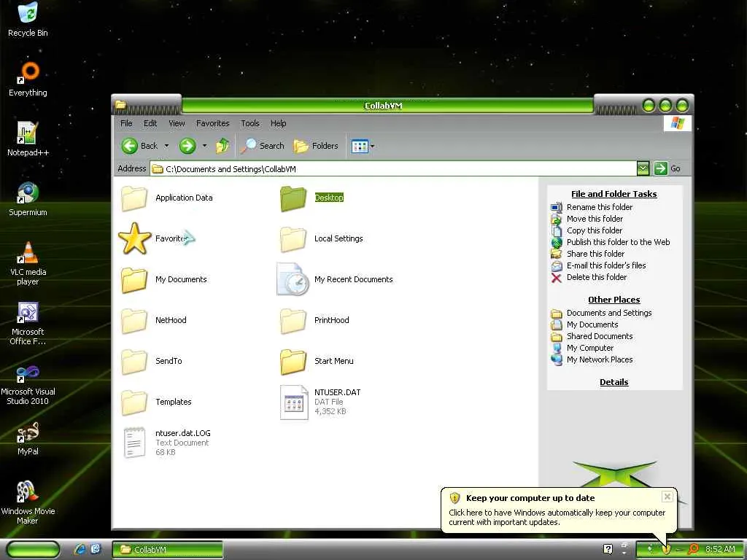Collapse the Other Places section
The height and width of the screenshot is (560, 747).
(x=614, y=300)
